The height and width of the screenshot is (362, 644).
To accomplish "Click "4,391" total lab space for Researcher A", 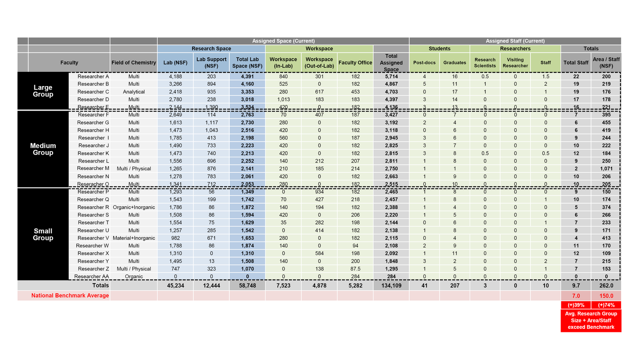I will (x=247, y=76).
